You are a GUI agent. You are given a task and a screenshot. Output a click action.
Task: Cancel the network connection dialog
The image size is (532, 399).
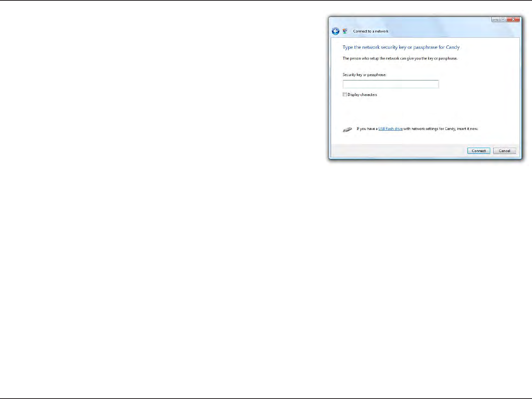pyautogui.click(x=504, y=151)
